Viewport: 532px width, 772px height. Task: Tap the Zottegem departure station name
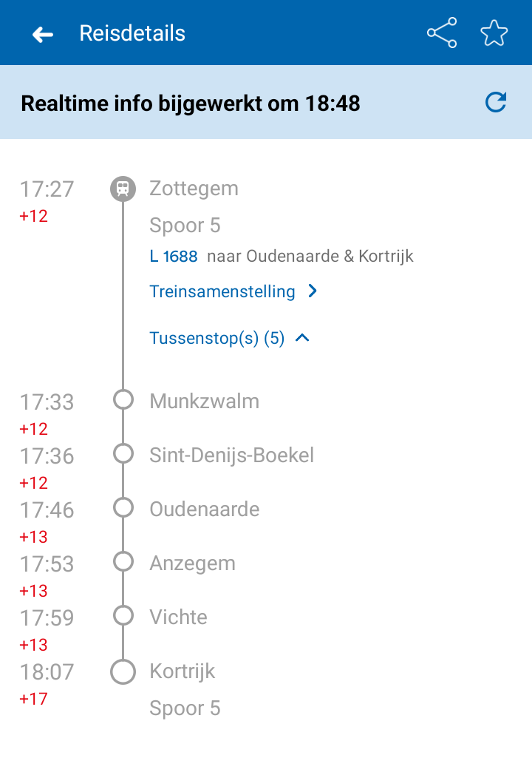[194, 189]
